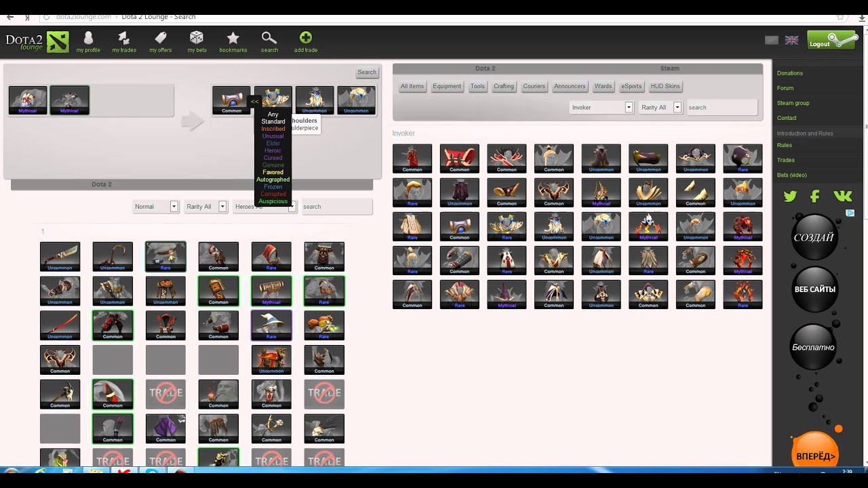The width and height of the screenshot is (868, 488).
Task: Open the Invoker hero dropdown
Action: coord(601,107)
